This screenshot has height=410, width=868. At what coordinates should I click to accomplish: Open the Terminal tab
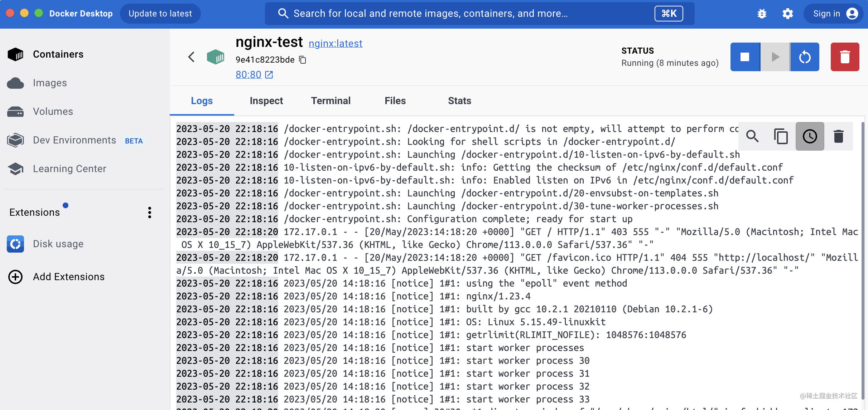pos(331,101)
